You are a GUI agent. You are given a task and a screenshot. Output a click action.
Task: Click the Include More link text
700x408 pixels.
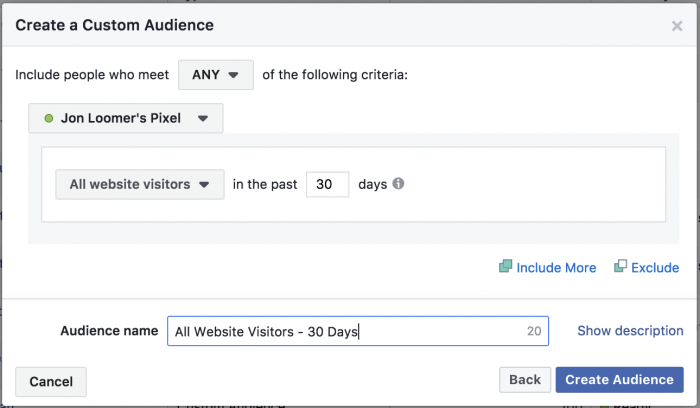(557, 268)
